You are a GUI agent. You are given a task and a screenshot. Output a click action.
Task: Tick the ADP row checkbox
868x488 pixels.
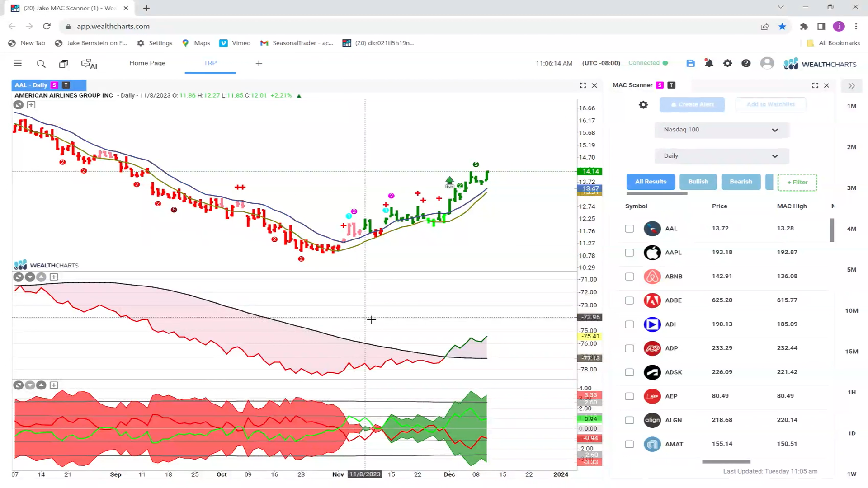pos(629,348)
